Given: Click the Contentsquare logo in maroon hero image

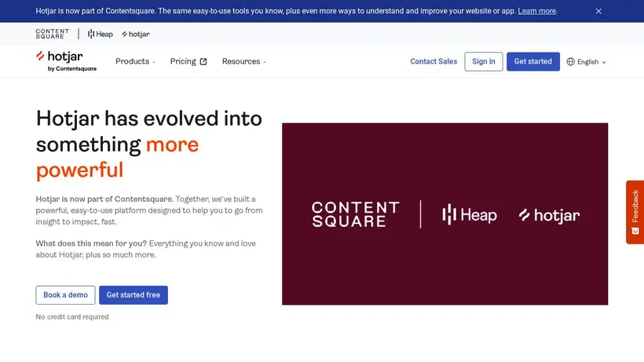Looking at the screenshot, I should coord(355,214).
